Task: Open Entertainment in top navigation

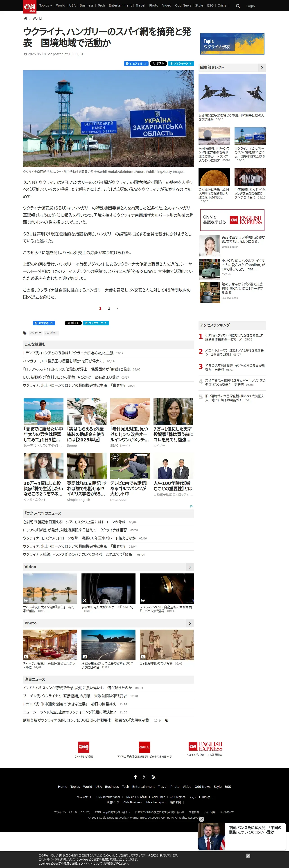Action: tap(120, 5)
